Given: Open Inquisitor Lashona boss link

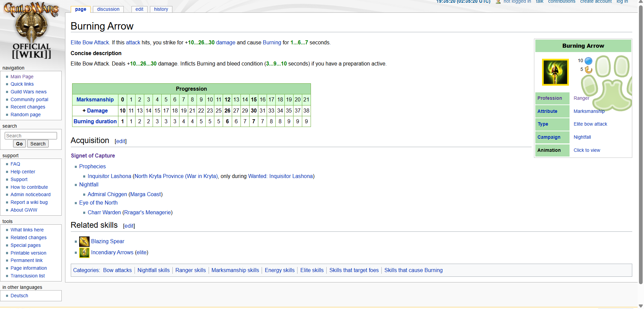Looking at the screenshot, I should (109, 176).
